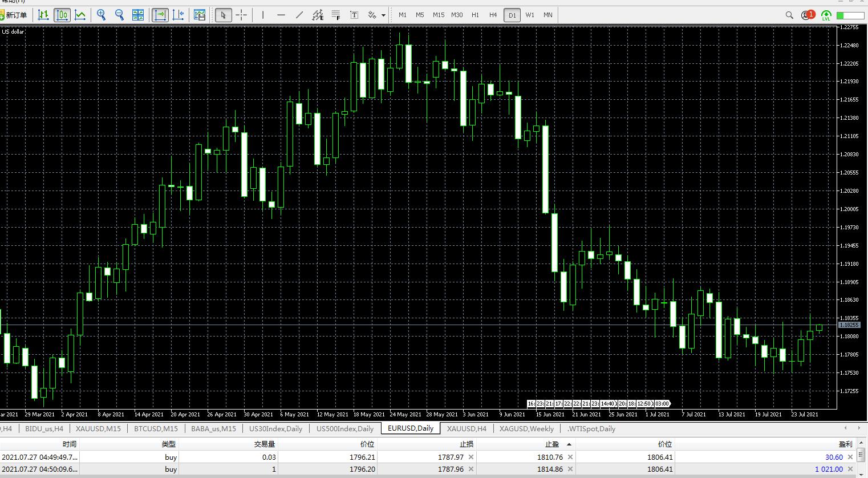This screenshot has width=868, height=478.
Task: Select the text label tool
Action: [354, 15]
